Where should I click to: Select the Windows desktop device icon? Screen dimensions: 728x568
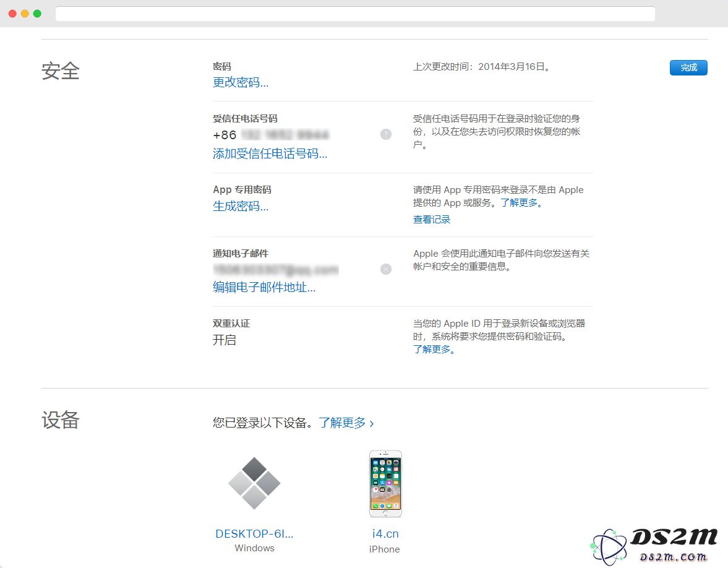(x=254, y=483)
